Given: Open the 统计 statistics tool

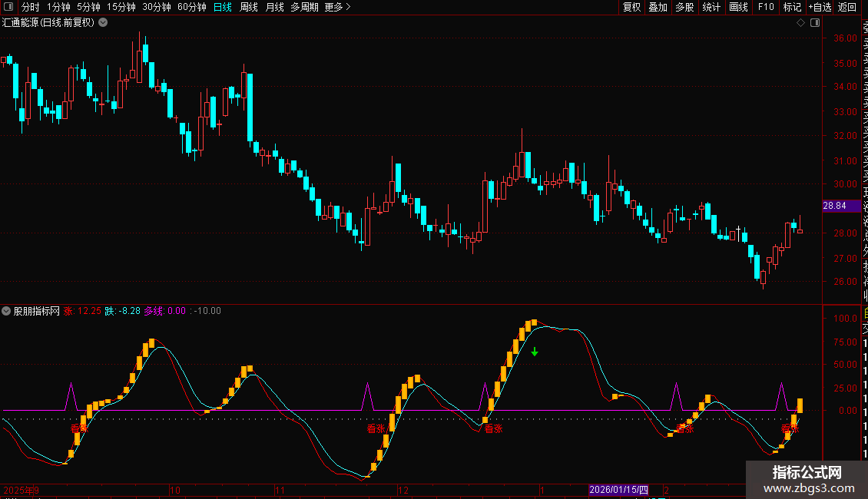Looking at the screenshot, I should point(711,7).
